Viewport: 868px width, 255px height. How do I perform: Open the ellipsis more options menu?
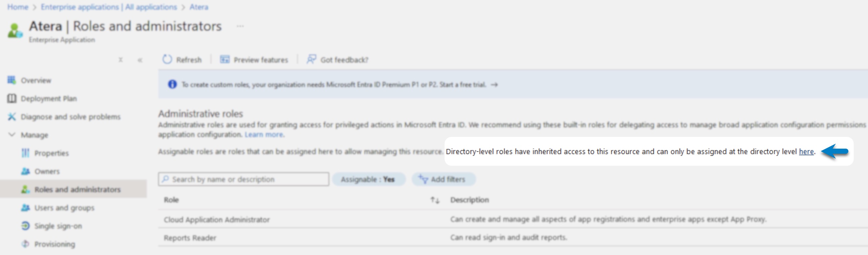coord(240,26)
